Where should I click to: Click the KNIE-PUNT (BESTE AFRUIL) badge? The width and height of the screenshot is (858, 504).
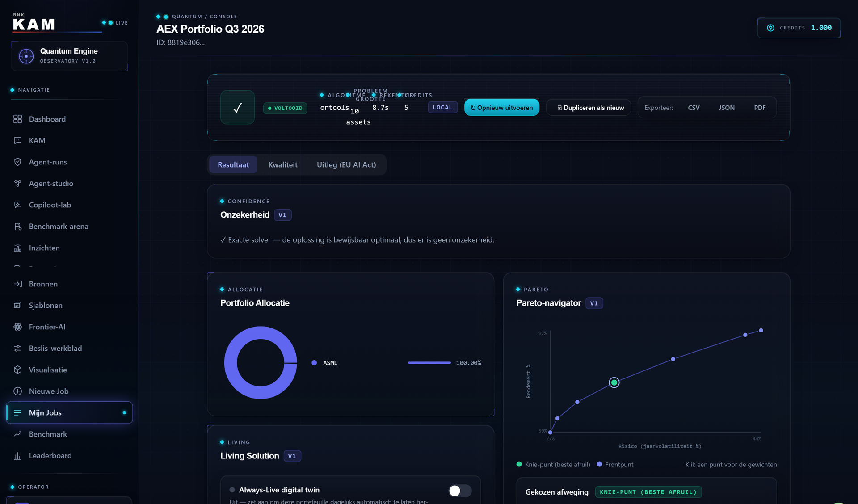pyautogui.click(x=648, y=492)
